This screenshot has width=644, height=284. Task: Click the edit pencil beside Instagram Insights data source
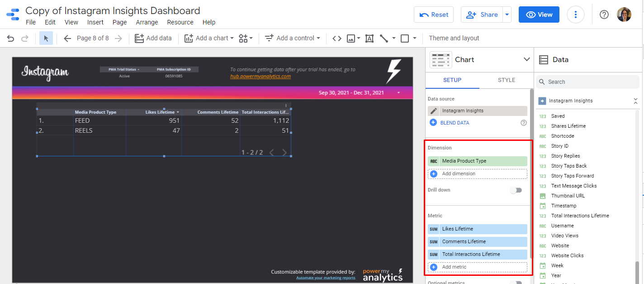[x=433, y=111]
